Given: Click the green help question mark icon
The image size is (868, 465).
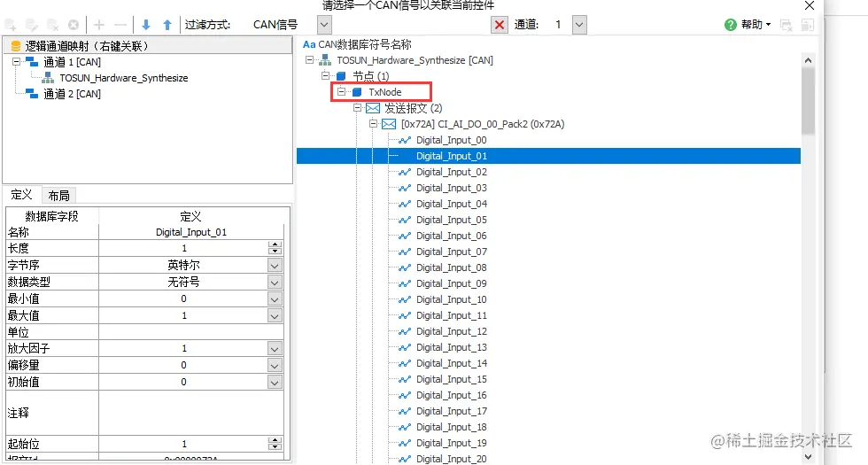Looking at the screenshot, I should [730, 25].
